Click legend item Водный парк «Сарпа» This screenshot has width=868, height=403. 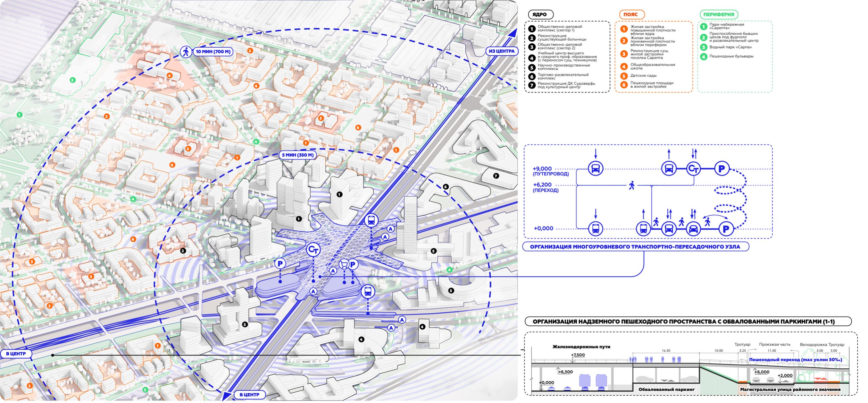[x=731, y=47]
